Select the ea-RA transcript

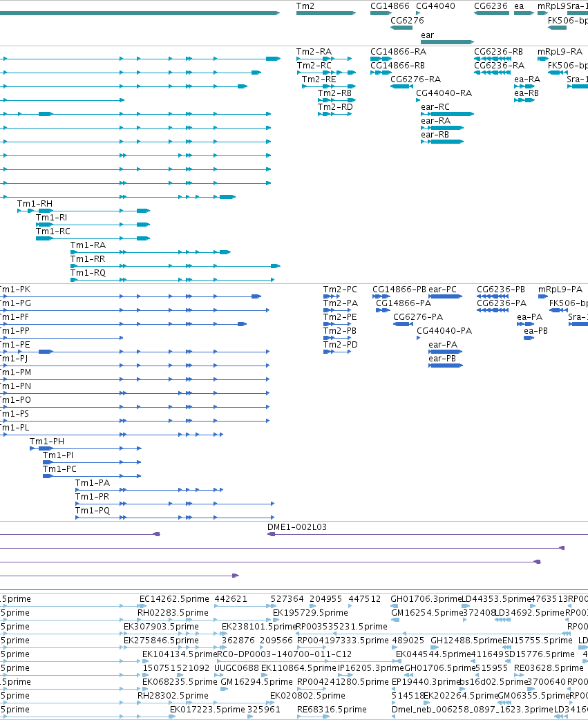[524, 86]
